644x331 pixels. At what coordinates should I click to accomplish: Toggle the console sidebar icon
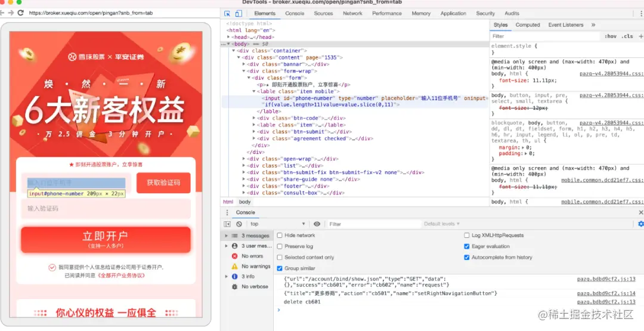pyautogui.click(x=227, y=224)
